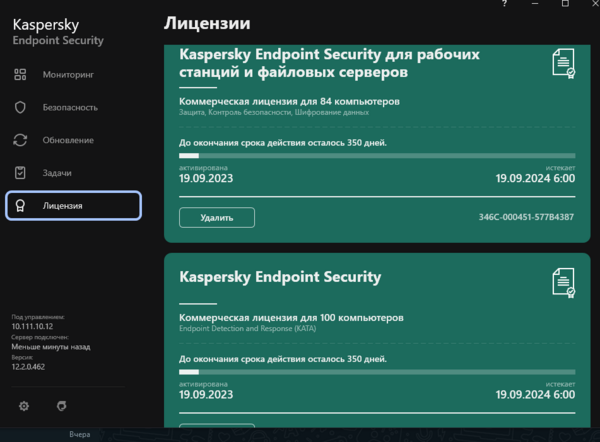Click the Обновление refresh arrows icon
600x442 pixels.
(20, 140)
